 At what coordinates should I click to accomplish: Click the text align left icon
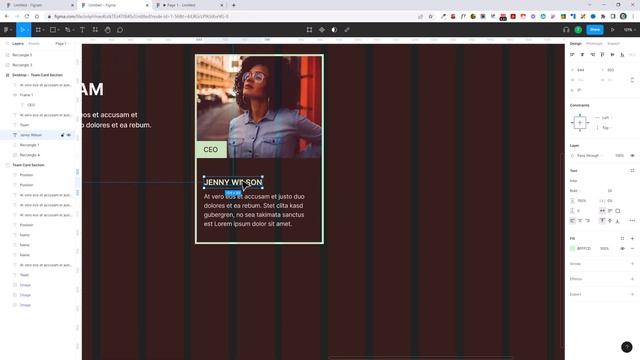coord(572,221)
